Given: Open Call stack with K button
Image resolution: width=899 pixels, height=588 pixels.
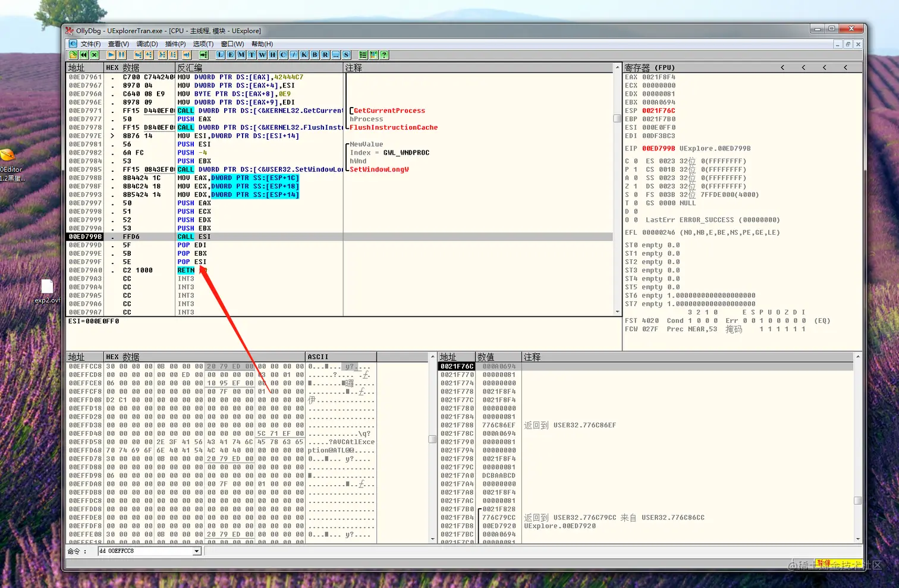Looking at the screenshot, I should coord(304,55).
